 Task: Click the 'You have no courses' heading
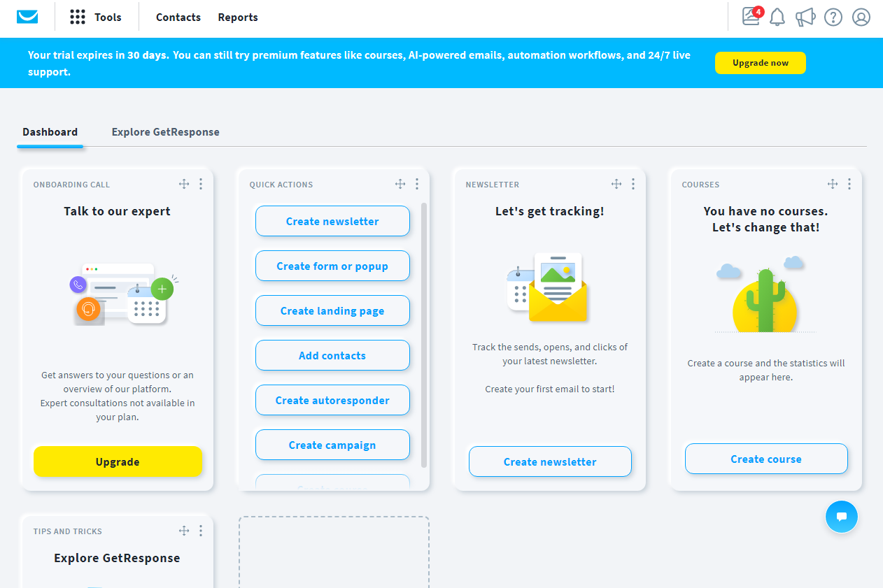[x=765, y=219]
